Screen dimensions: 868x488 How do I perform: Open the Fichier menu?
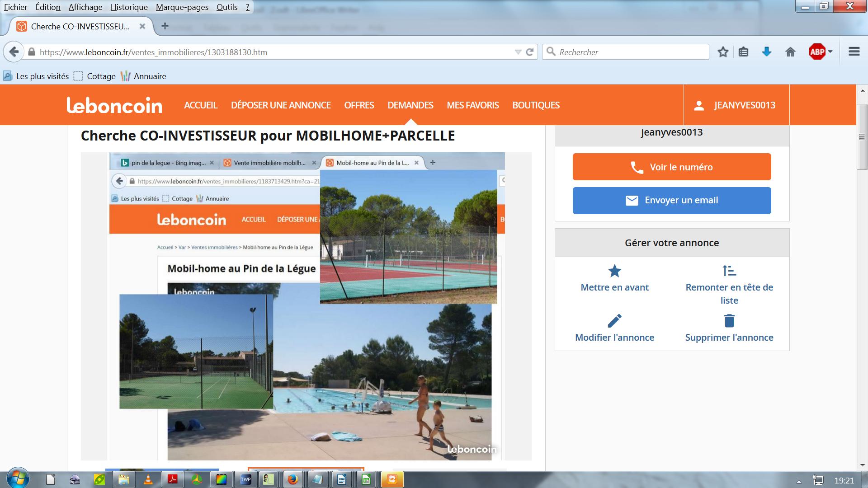click(x=16, y=7)
